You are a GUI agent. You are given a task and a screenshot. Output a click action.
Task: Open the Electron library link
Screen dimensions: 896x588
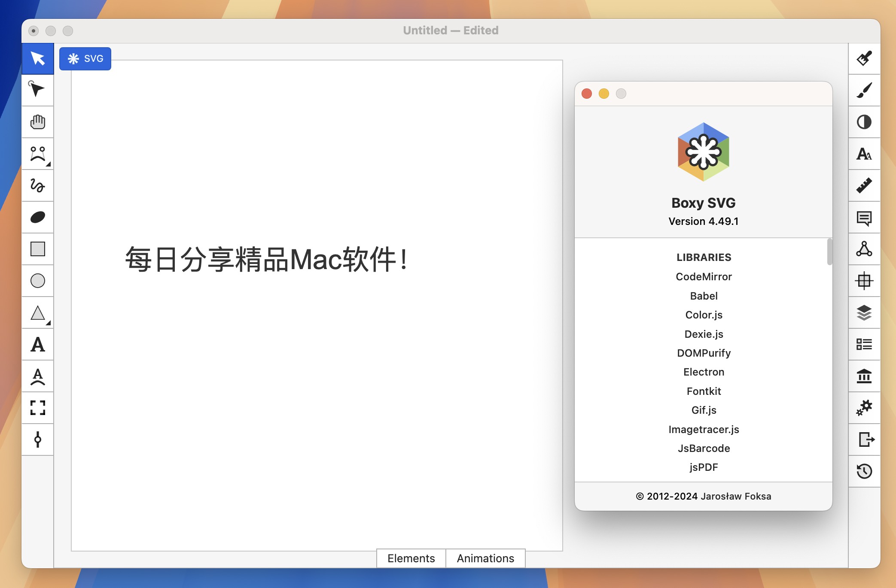click(704, 372)
